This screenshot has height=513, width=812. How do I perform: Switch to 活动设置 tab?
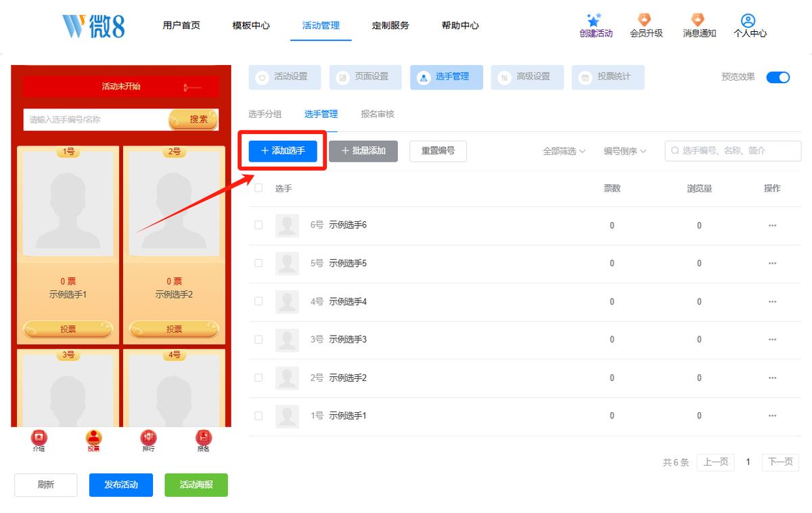point(285,77)
